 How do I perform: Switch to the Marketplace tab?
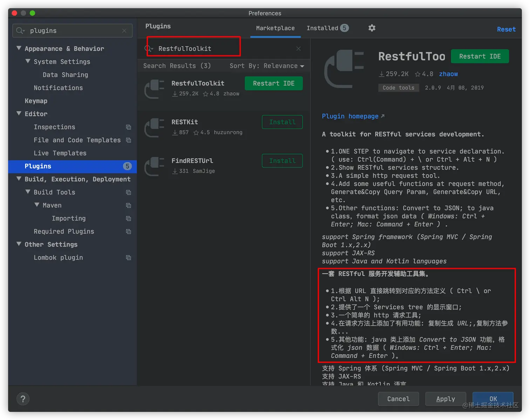click(276, 28)
